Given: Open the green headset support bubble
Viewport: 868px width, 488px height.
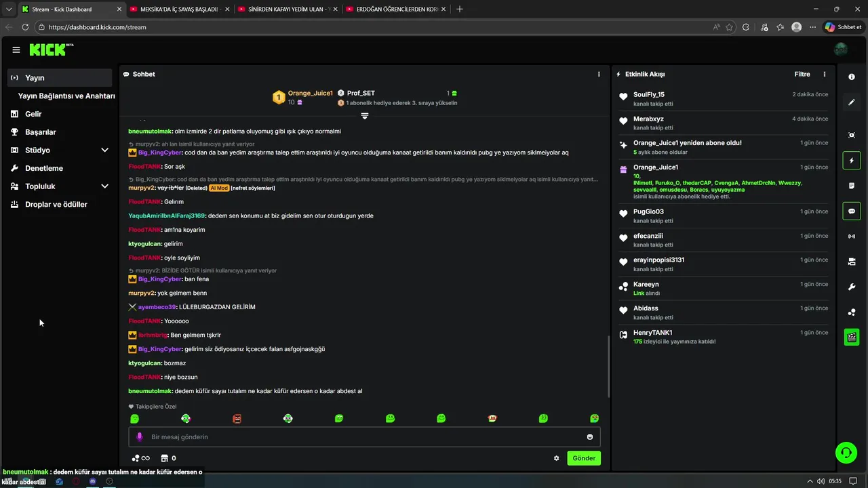Looking at the screenshot, I should pyautogui.click(x=846, y=452).
